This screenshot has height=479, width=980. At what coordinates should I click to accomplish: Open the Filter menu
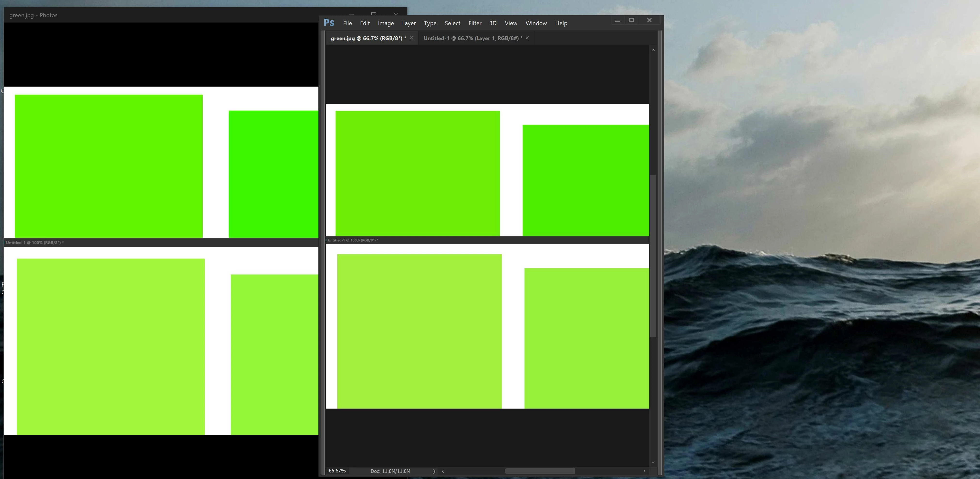(474, 23)
